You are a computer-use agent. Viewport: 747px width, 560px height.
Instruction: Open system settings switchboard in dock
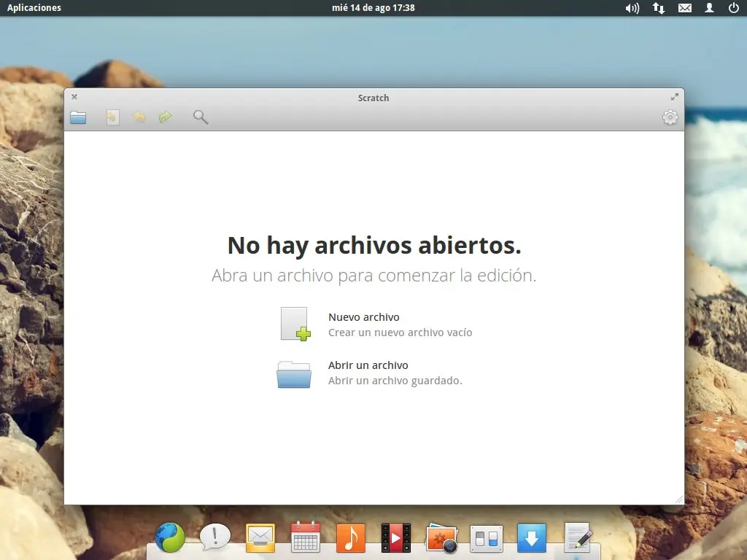pos(487,539)
